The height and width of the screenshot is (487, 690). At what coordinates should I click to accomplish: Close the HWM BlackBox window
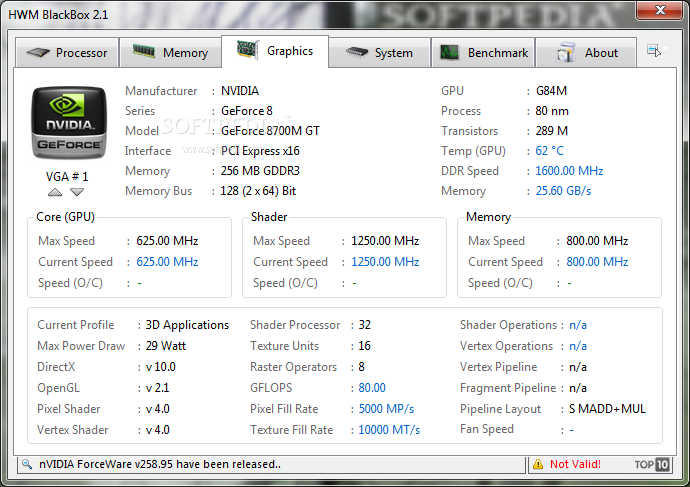click(660, 10)
